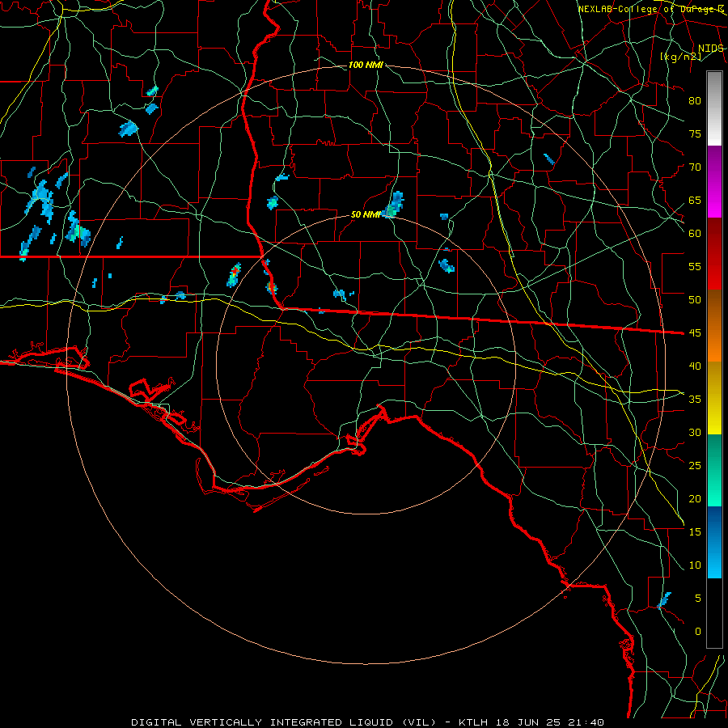
Task: Select the magenta-purple segment of the color bar
Action: (x=714, y=182)
